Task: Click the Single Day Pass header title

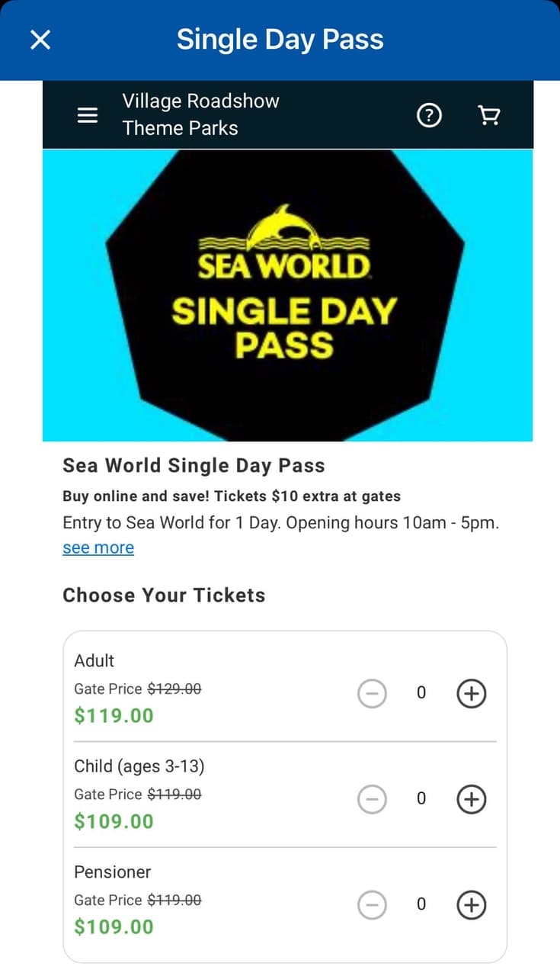Action: point(280,39)
